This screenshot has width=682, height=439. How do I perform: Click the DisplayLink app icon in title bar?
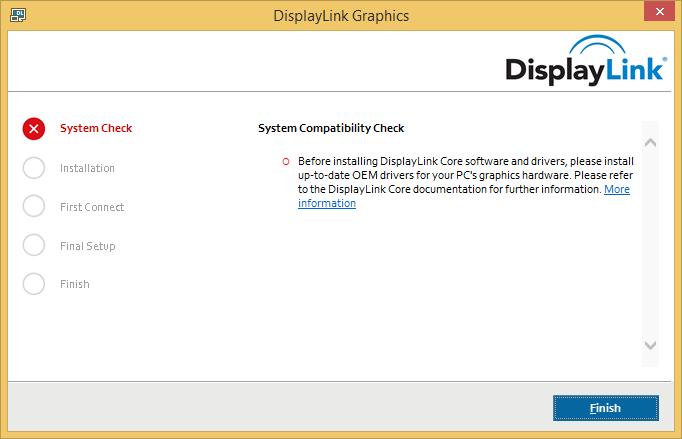[18, 15]
